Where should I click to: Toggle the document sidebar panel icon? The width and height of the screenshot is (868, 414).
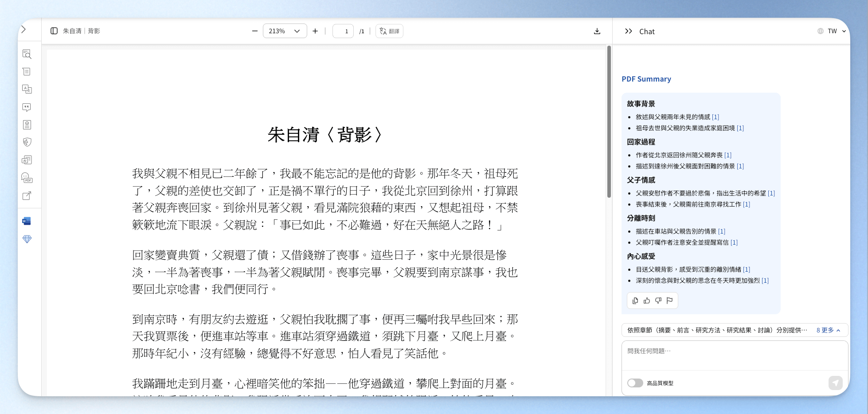click(x=54, y=31)
